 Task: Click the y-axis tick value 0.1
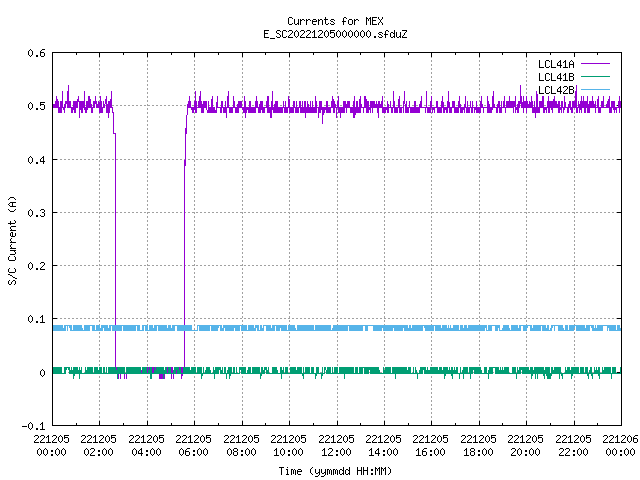(x=36, y=319)
